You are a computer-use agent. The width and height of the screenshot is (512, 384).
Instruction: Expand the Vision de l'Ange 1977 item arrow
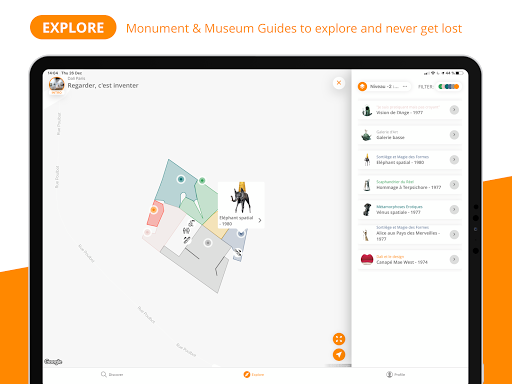[x=454, y=110]
